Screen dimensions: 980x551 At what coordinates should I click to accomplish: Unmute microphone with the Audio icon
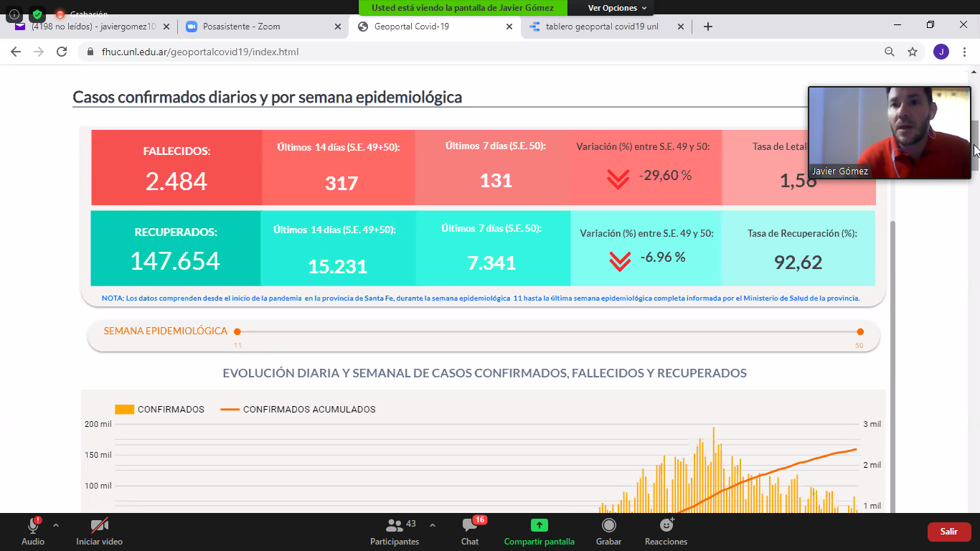pos(32,526)
